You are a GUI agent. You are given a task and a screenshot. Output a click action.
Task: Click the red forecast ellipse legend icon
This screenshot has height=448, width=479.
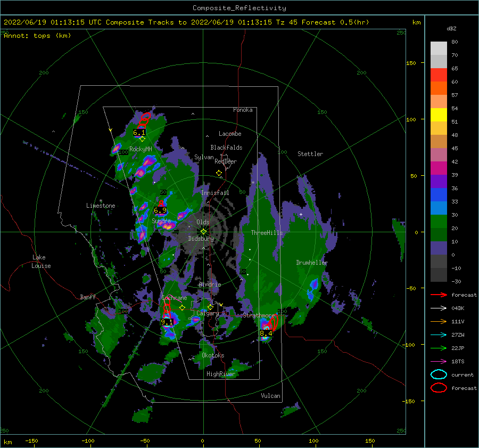439,388
